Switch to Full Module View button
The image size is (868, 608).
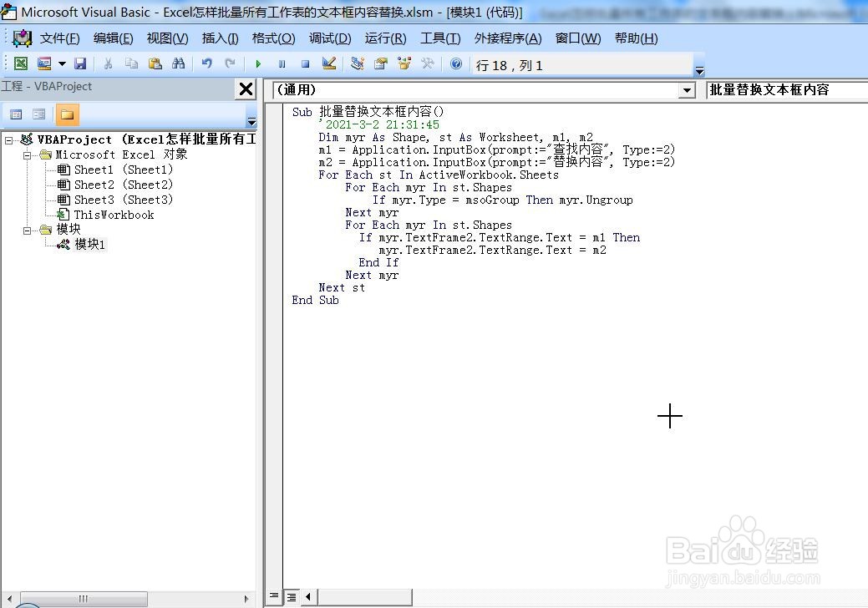(x=292, y=597)
